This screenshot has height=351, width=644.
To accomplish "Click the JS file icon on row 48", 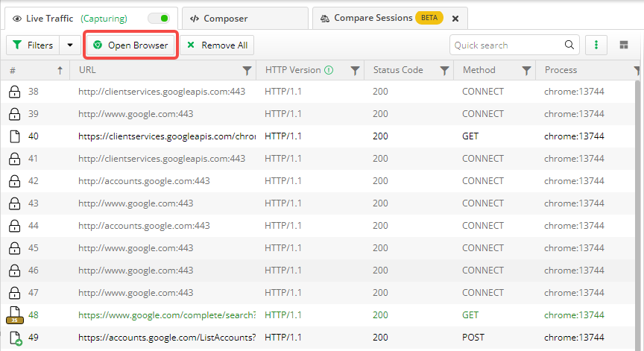I will tap(13, 315).
